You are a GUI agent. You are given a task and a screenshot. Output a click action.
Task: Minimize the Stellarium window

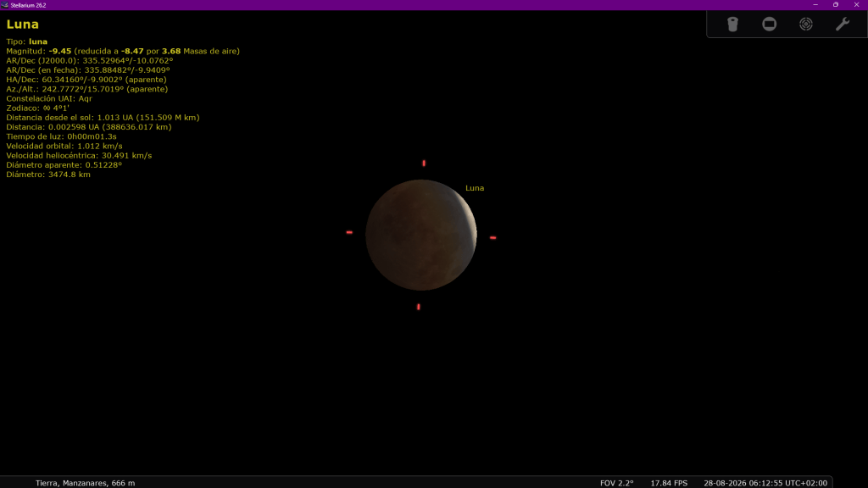815,5
